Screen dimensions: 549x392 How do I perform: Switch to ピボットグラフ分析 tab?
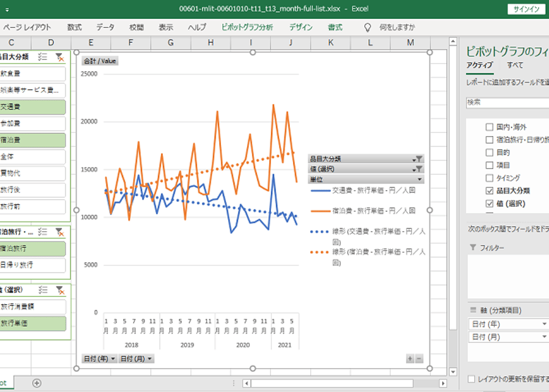coord(247,27)
